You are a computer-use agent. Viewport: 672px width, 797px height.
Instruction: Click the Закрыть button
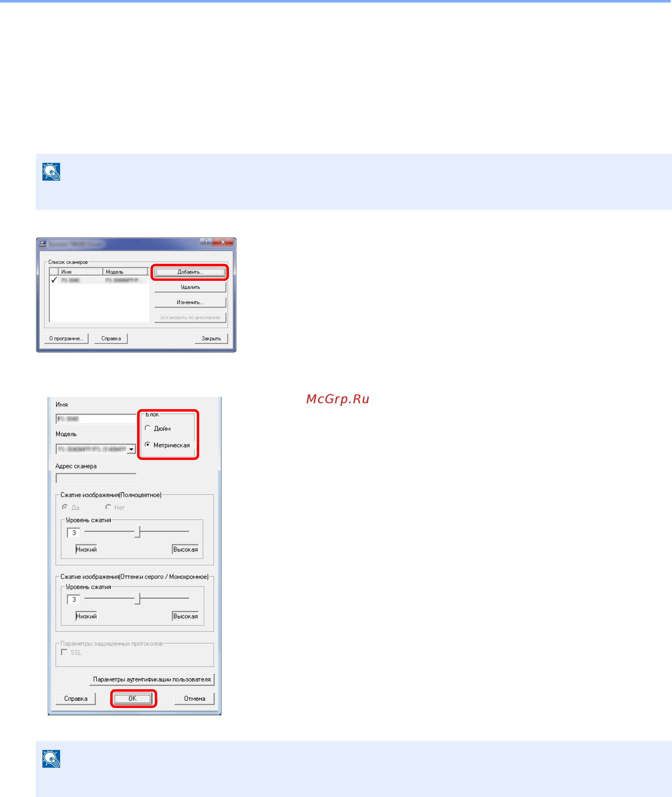pyautogui.click(x=211, y=339)
